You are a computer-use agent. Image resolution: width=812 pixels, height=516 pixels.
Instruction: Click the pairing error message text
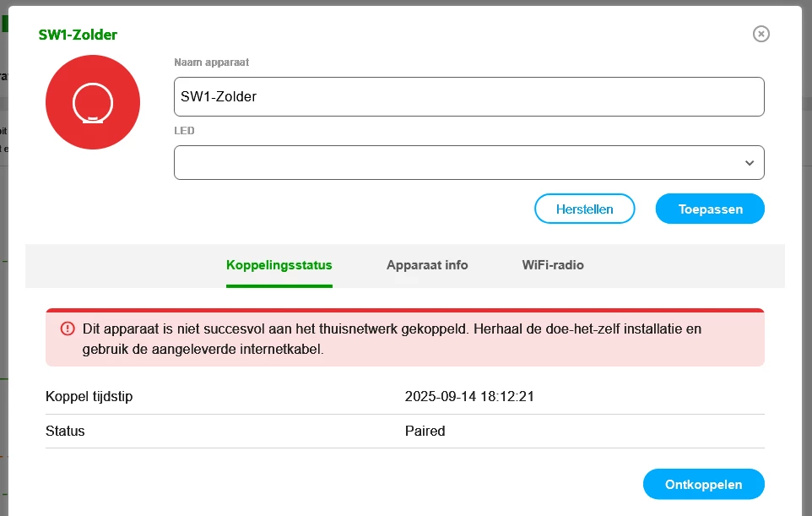pos(392,338)
